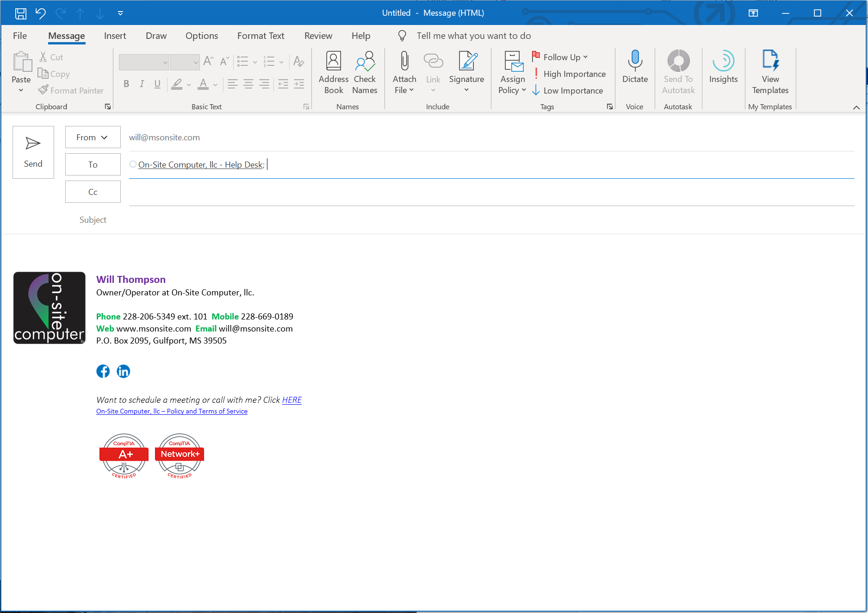
Task: Copy the selection to the clipboard
Action: coord(54,74)
